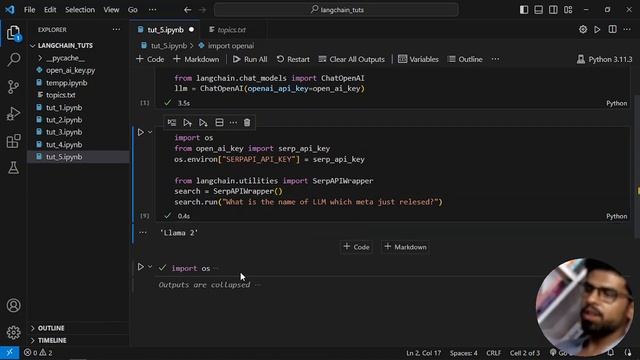Toggle the secondary side bar
This screenshot has height=360, width=640.
553,10
